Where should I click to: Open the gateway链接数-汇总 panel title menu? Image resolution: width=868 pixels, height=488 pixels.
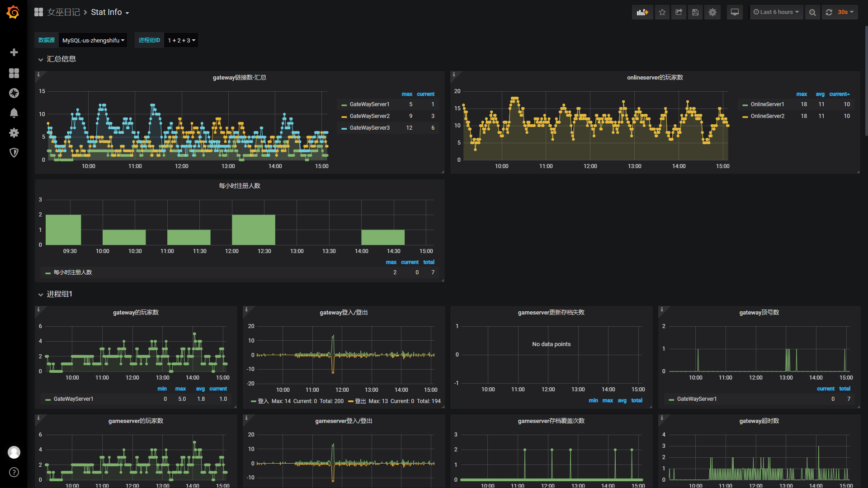(x=239, y=78)
